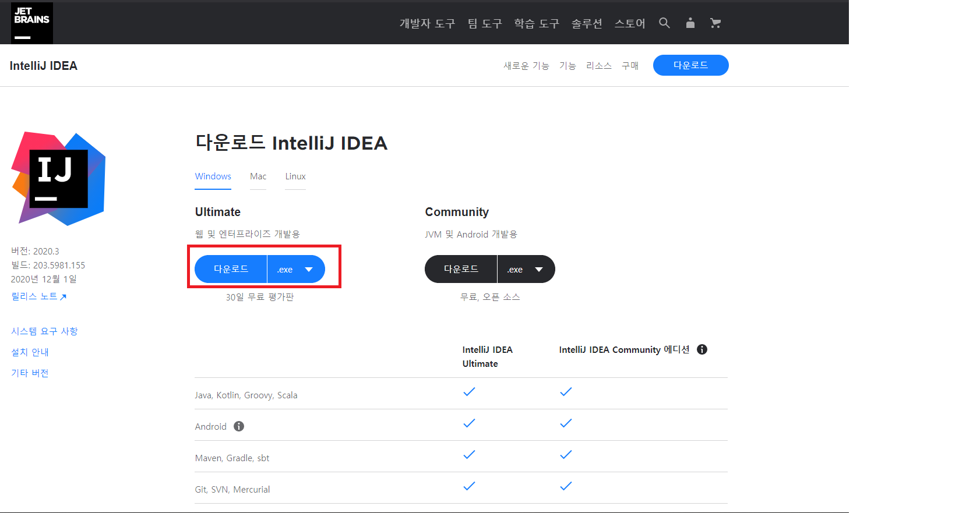Open 스토어 menu

point(630,23)
